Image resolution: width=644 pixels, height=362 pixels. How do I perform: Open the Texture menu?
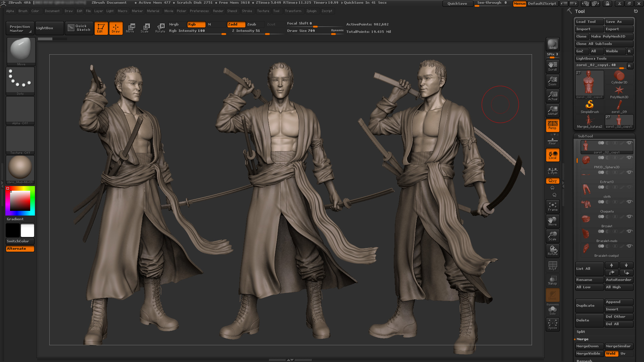click(263, 11)
